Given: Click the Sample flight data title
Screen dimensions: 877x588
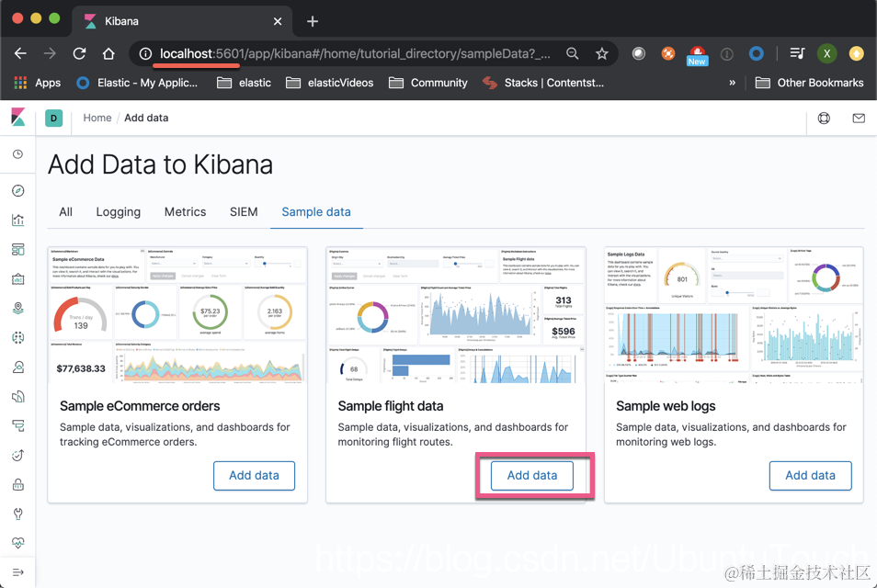Looking at the screenshot, I should [391, 406].
